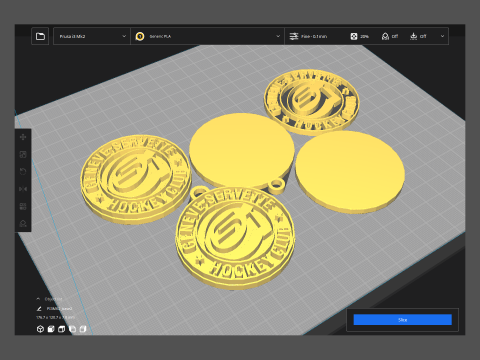Image resolution: width=480 pixels, height=360 pixels.
Task: Select the Move tool
Action: point(23,137)
